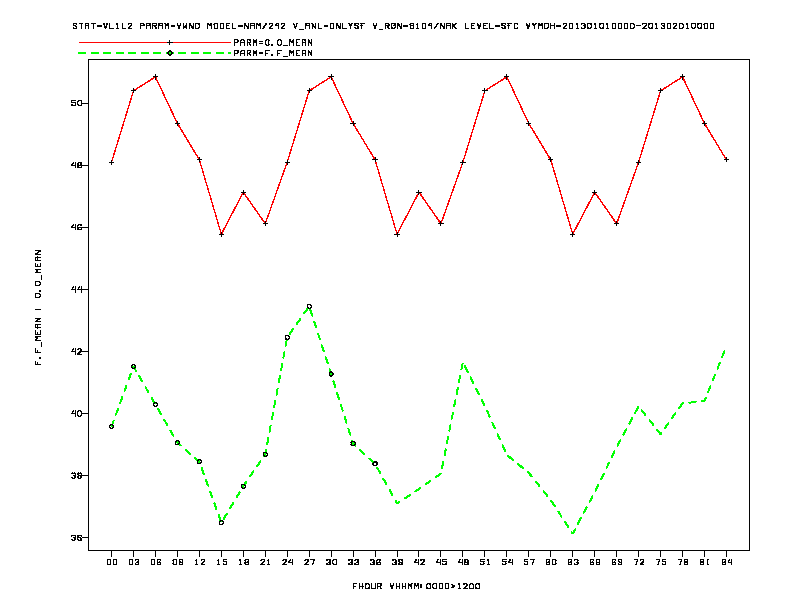The image size is (792, 612).
Task: Click the x-axis tick label 78
Action: 682,562
